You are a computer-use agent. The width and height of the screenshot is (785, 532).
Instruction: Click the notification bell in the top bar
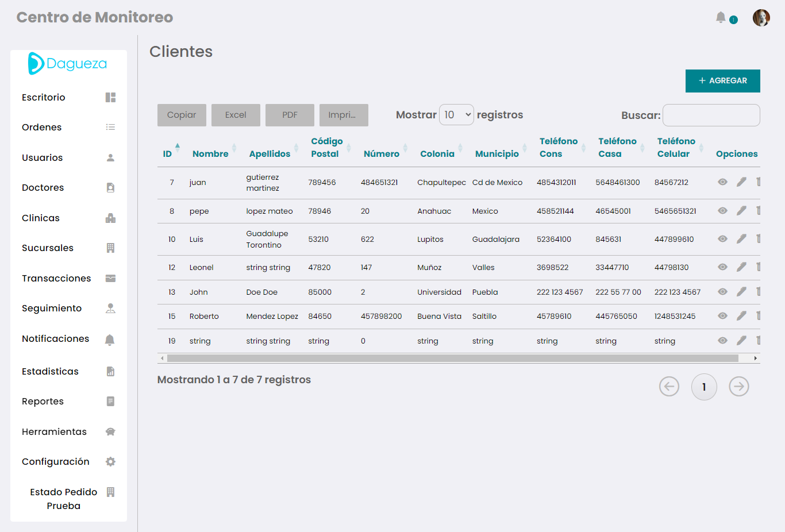coord(721,17)
